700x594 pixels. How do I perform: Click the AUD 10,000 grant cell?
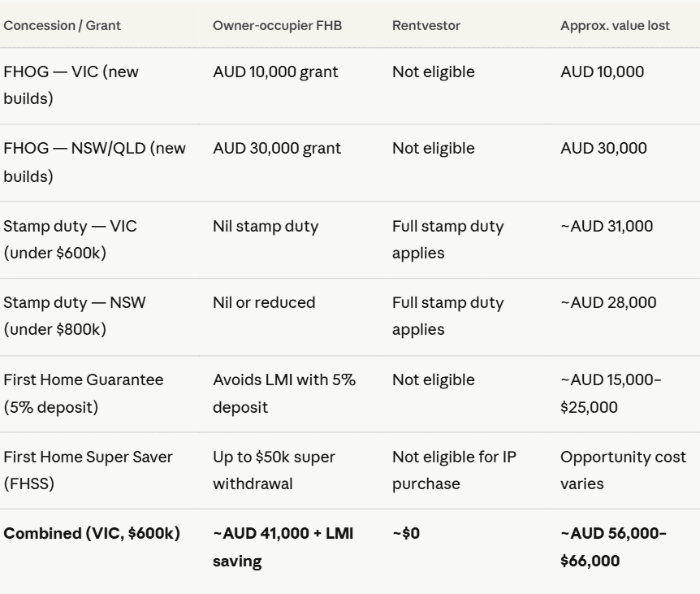[x=275, y=72]
